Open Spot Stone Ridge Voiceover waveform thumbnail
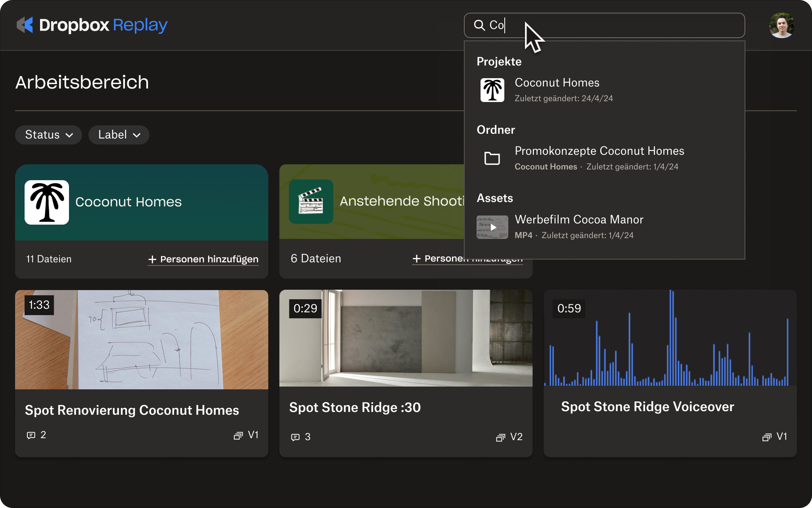The width and height of the screenshot is (812, 508). (x=670, y=338)
